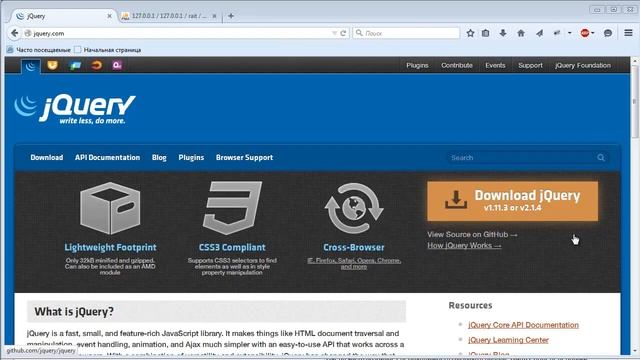Click jQuery Foundation link
This screenshot has width=640, height=360.
pyautogui.click(x=583, y=65)
